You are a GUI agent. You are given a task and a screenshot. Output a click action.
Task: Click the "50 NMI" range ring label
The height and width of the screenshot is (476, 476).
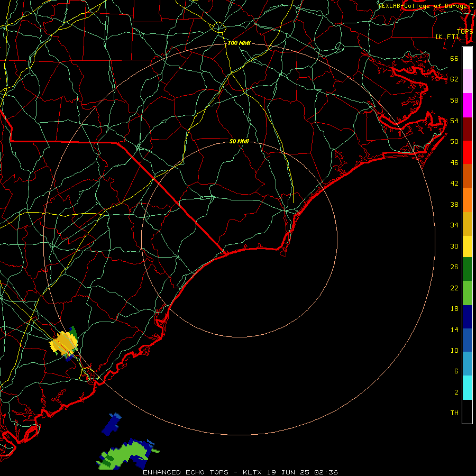click(239, 141)
